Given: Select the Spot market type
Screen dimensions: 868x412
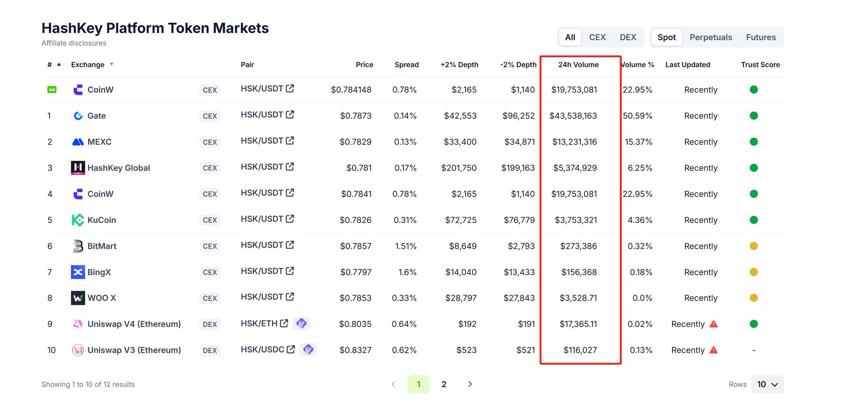Looking at the screenshot, I should (667, 37).
